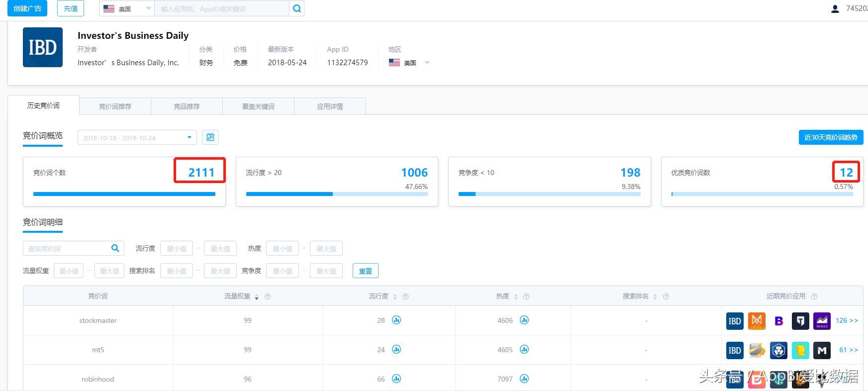This screenshot has width=868, height=391.
Task: Click the magnifier in bid keyword search box
Action: (x=115, y=248)
